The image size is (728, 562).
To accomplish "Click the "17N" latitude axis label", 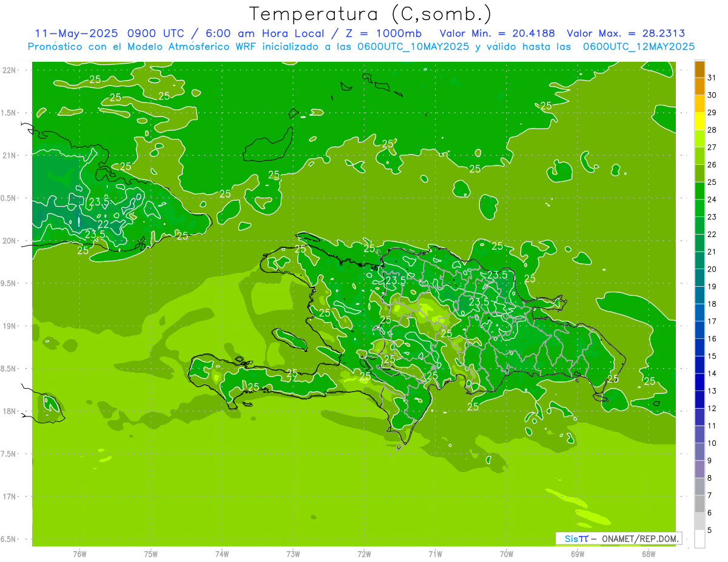I will click(10, 497).
